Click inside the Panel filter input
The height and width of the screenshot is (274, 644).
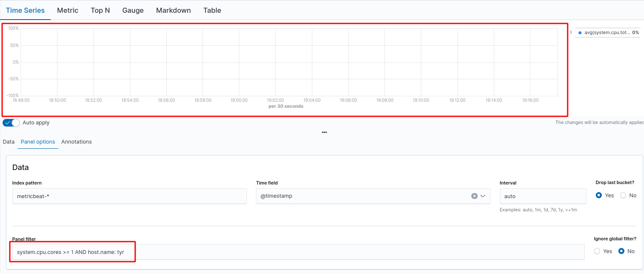pyautogui.click(x=171, y=252)
